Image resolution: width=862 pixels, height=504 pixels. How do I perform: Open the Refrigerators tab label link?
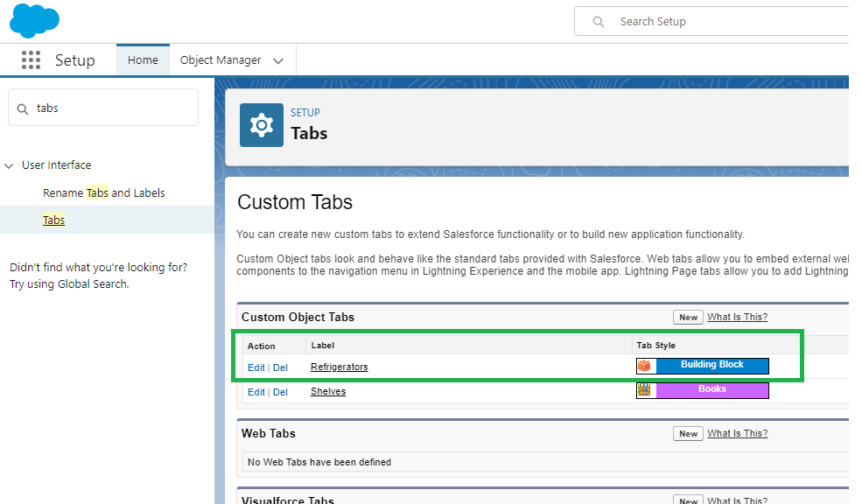(x=339, y=367)
